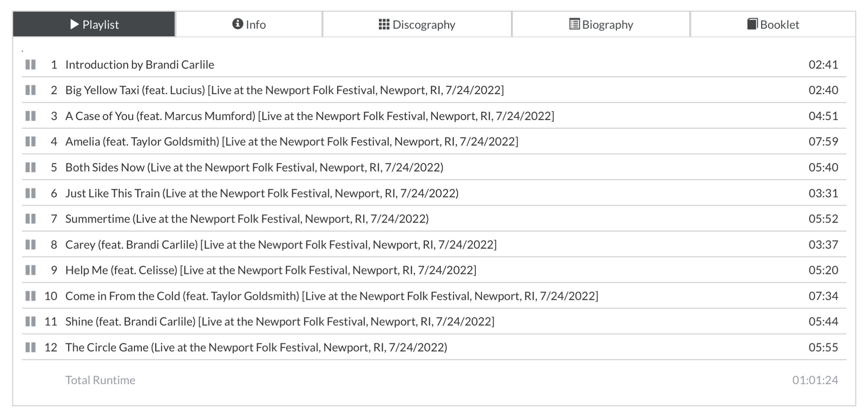
Task: Click pause icon beside Amelia track
Action: point(31,141)
